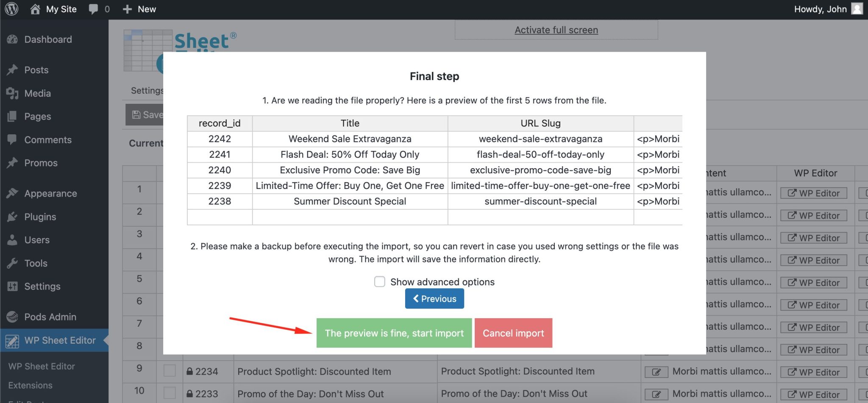Click The preview is fine, start import
This screenshot has height=403, width=868.
point(394,333)
